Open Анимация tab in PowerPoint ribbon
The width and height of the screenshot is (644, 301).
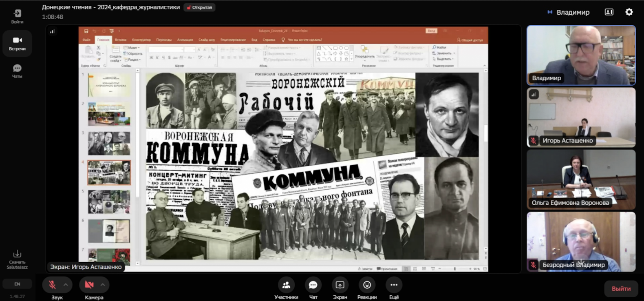(x=185, y=40)
